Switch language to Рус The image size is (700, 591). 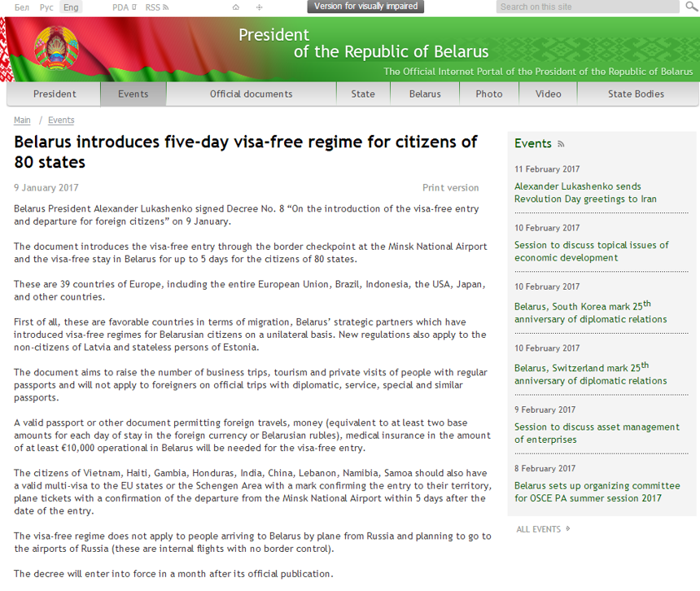pyautogui.click(x=46, y=7)
